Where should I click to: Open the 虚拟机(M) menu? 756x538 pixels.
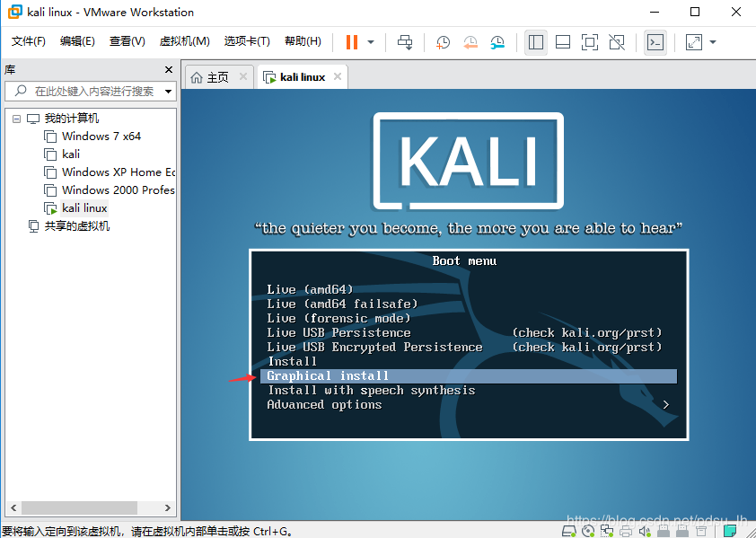[185, 41]
